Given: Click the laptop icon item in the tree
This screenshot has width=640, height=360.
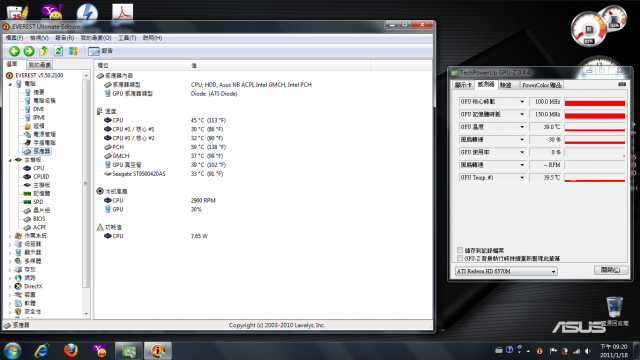Looking at the screenshot, I should coord(27,143).
